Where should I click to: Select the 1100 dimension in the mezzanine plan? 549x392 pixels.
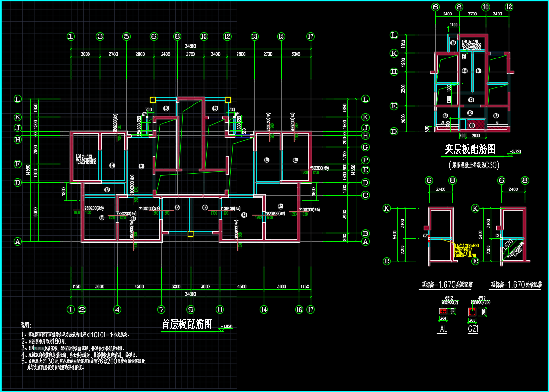[453, 25]
